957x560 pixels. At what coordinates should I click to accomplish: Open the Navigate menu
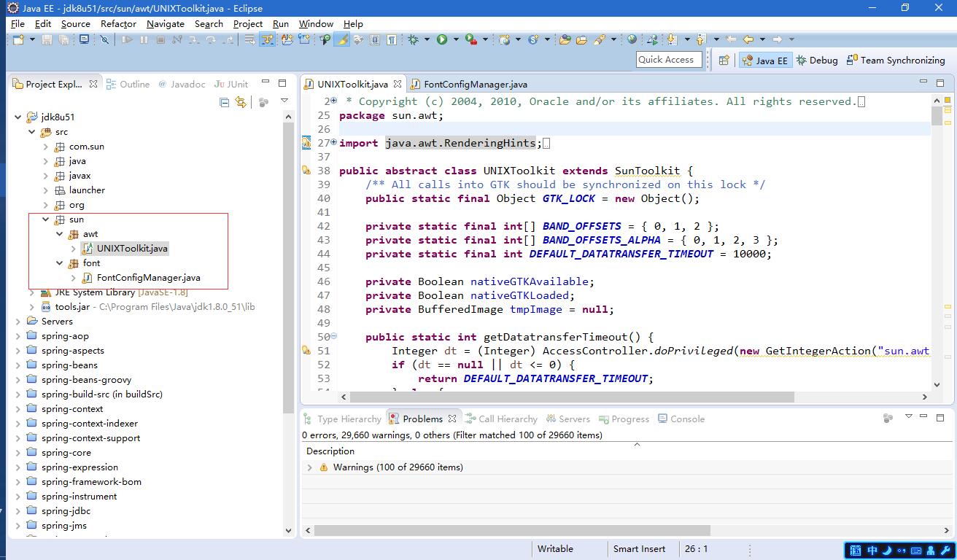(166, 23)
